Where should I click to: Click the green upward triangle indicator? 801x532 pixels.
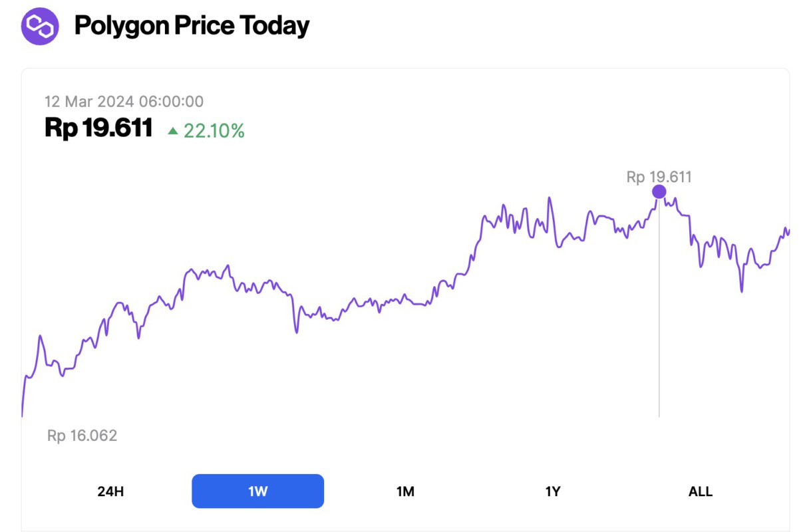click(x=173, y=131)
